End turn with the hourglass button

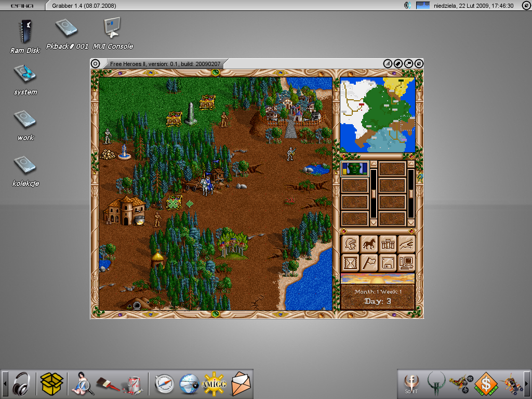(350, 262)
